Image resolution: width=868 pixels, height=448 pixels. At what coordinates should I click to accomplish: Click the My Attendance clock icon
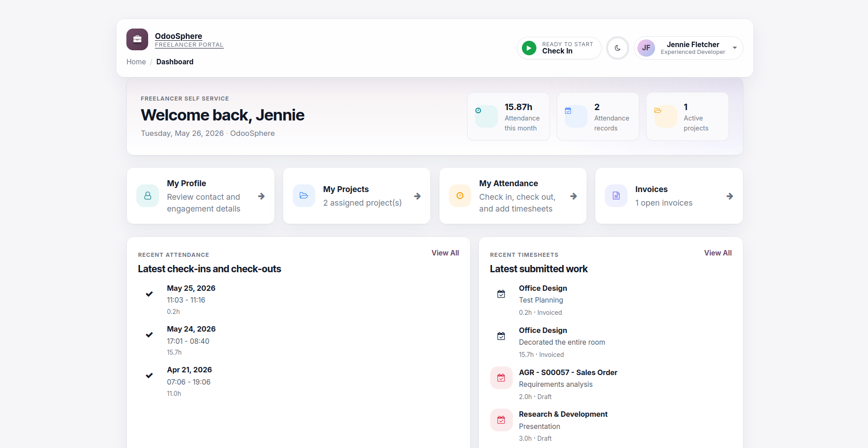(x=460, y=196)
